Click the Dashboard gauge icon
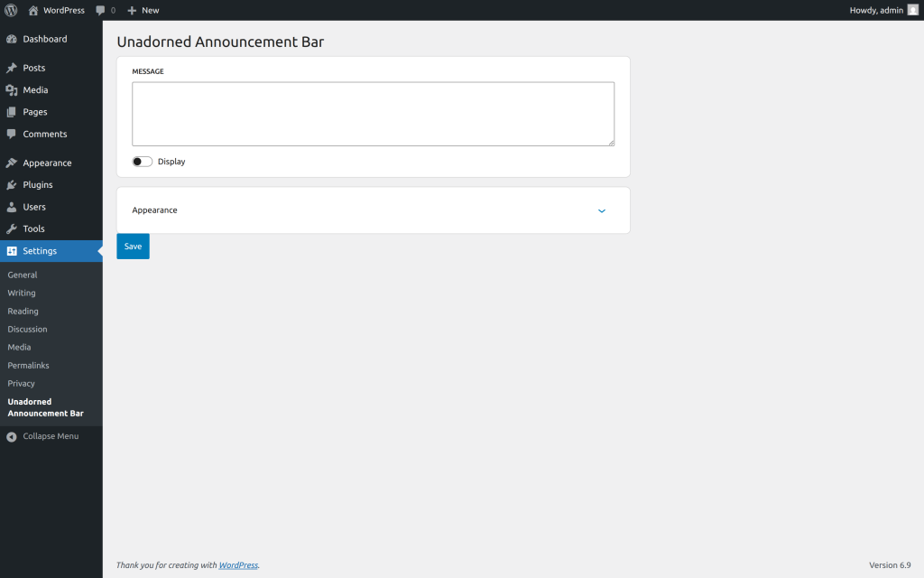The height and width of the screenshot is (578, 924). coord(12,40)
